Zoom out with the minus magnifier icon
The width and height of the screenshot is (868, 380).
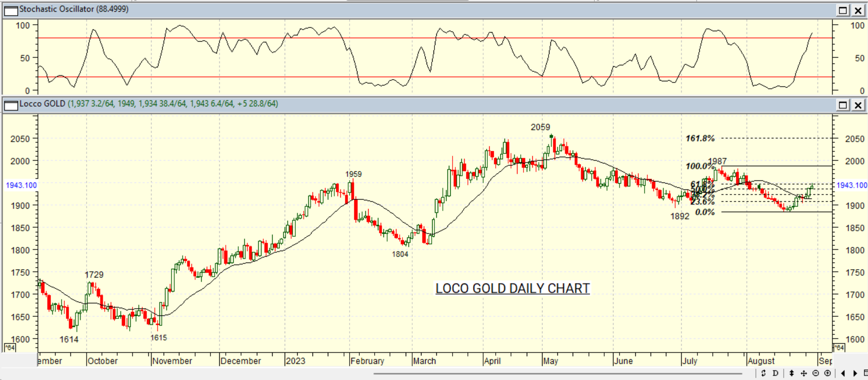(816, 373)
